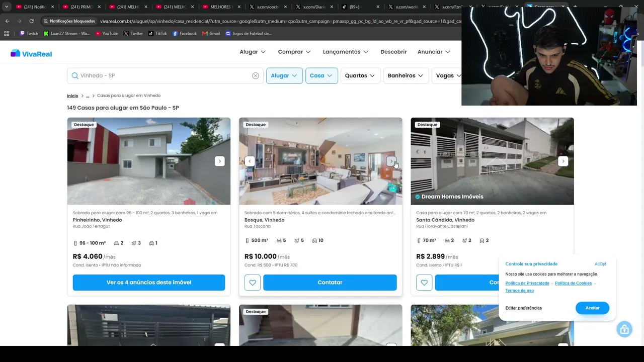Open the Alugar filter dropdown
The width and height of the screenshot is (644, 362).
[284, 75]
